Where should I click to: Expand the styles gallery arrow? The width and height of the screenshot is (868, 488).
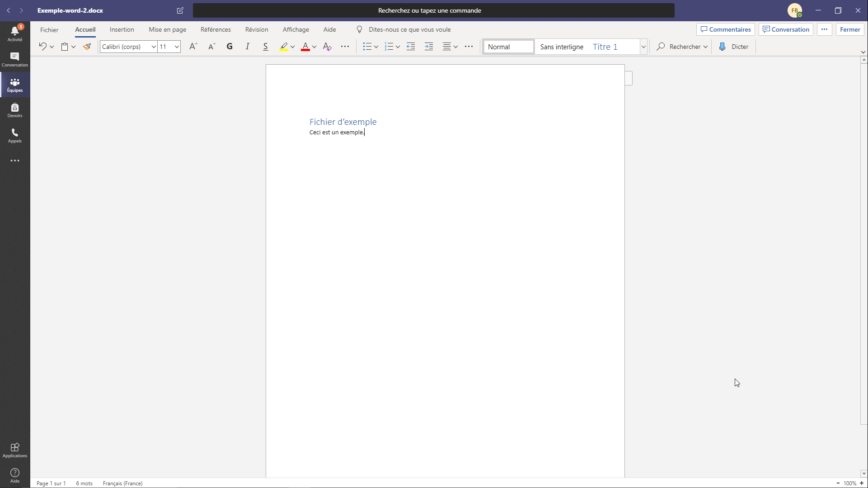coord(643,47)
